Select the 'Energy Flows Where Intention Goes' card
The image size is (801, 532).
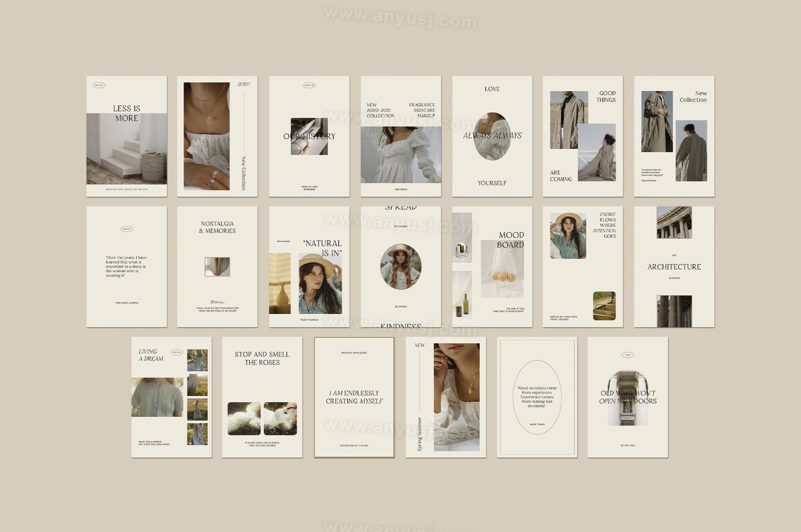coord(583,267)
